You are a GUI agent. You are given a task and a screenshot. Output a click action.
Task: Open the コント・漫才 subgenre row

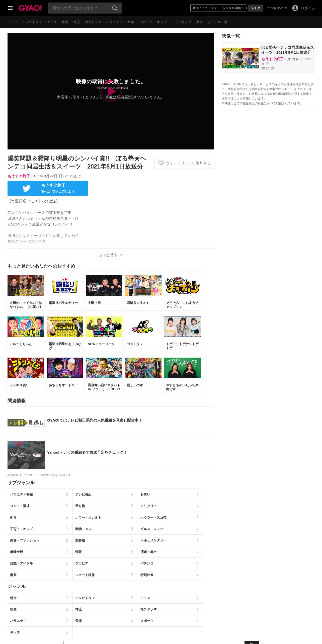point(40,506)
